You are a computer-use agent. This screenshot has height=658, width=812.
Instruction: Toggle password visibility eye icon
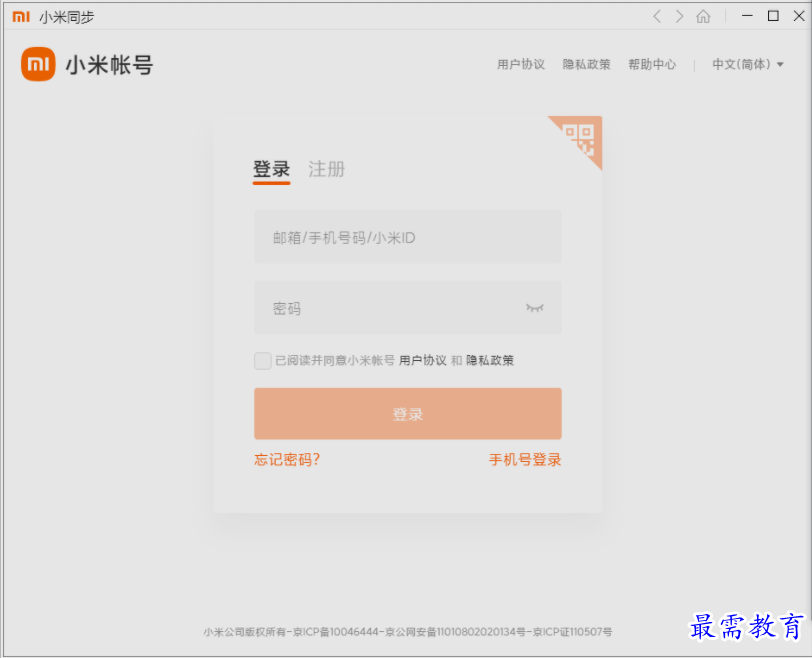tap(534, 308)
